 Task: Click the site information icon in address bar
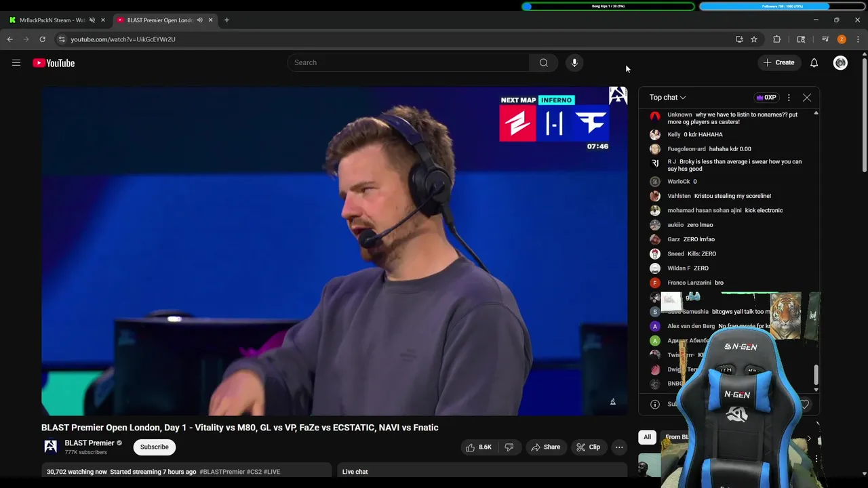[62, 39]
